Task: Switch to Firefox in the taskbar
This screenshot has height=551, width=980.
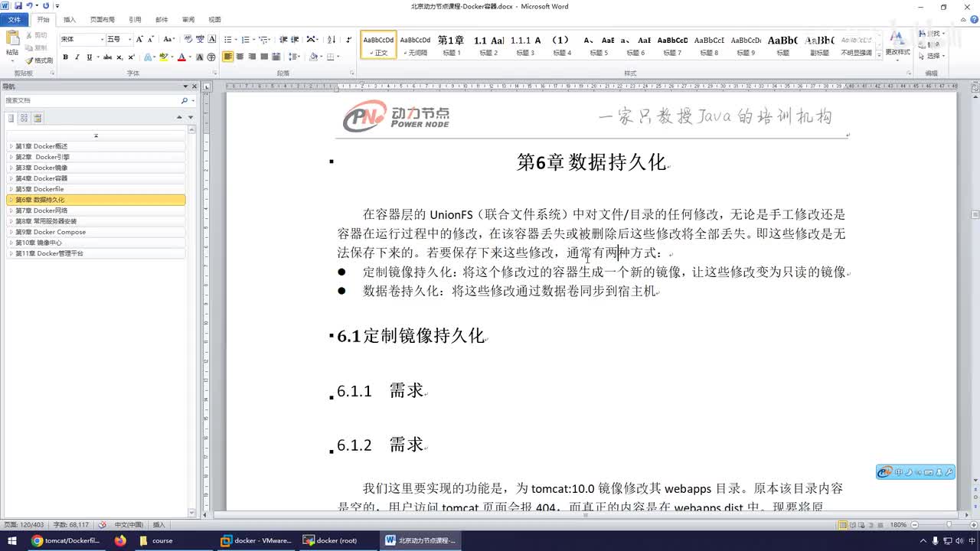Action: pos(120,540)
